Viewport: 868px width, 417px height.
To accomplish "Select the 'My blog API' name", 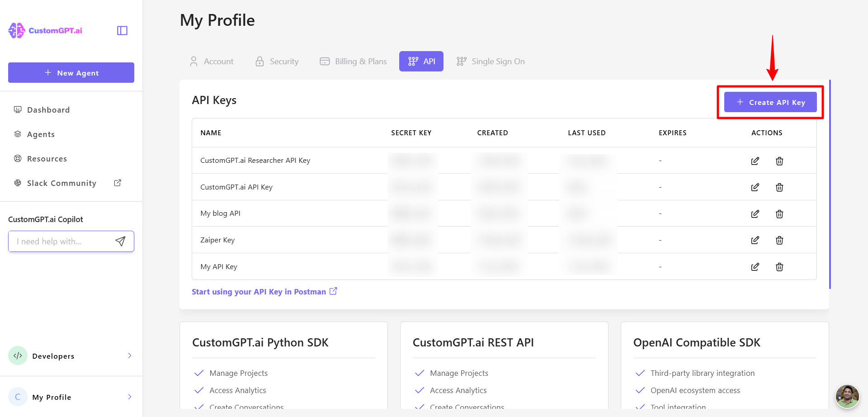I will click(x=220, y=213).
